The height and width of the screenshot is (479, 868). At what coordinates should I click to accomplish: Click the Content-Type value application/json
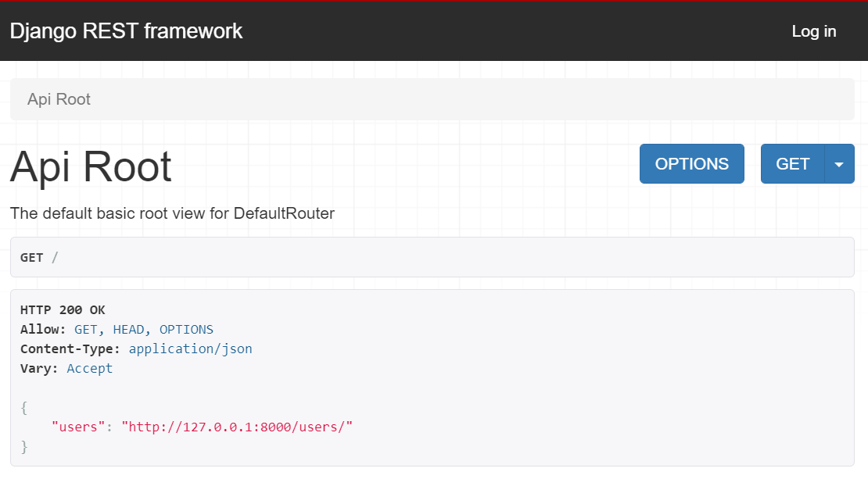coord(191,349)
